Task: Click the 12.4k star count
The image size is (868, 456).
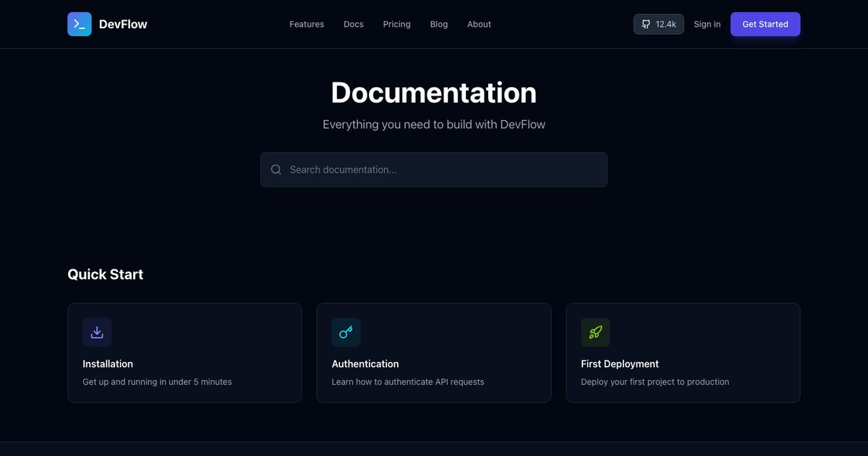Action: point(665,24)
